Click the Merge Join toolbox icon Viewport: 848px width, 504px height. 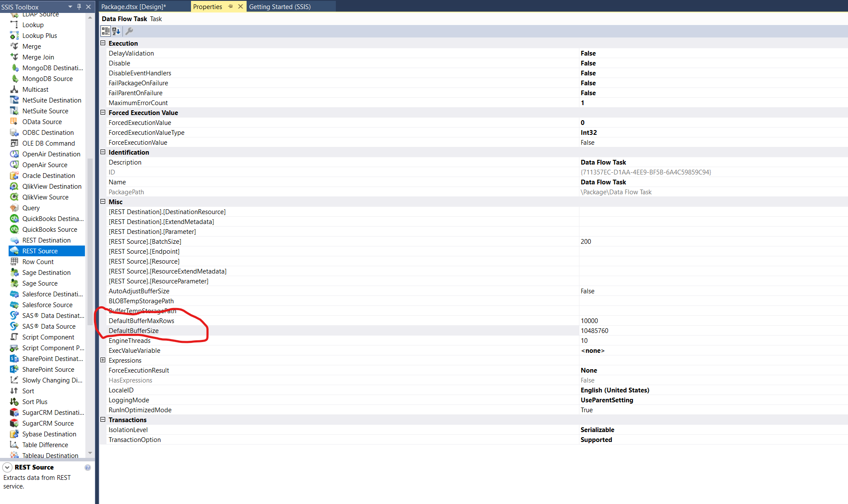[x=14, y=57]
